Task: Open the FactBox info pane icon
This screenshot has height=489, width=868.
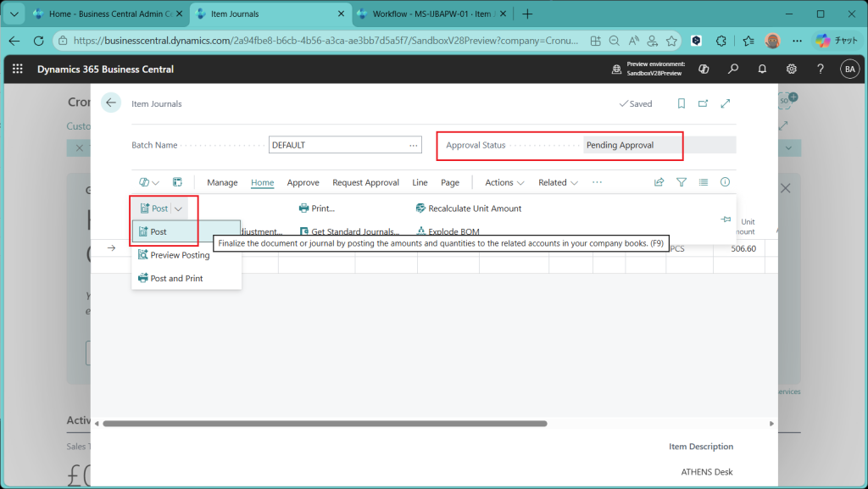Action: tap(725, 182)
